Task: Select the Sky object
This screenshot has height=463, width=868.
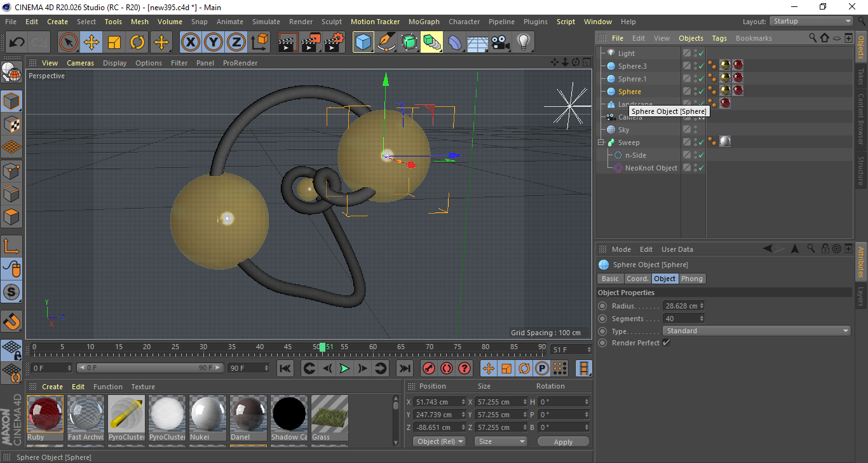Action: [623, 130]
